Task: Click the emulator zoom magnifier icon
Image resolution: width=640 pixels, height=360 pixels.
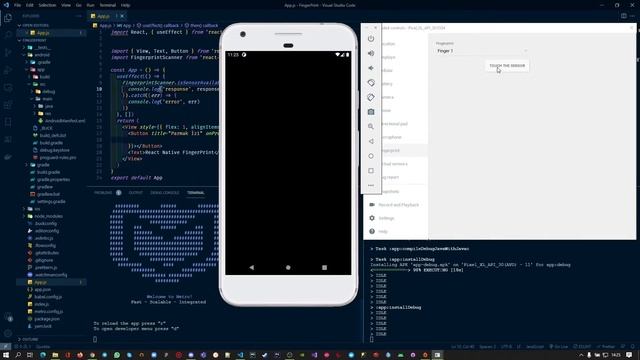Action: 371,127
